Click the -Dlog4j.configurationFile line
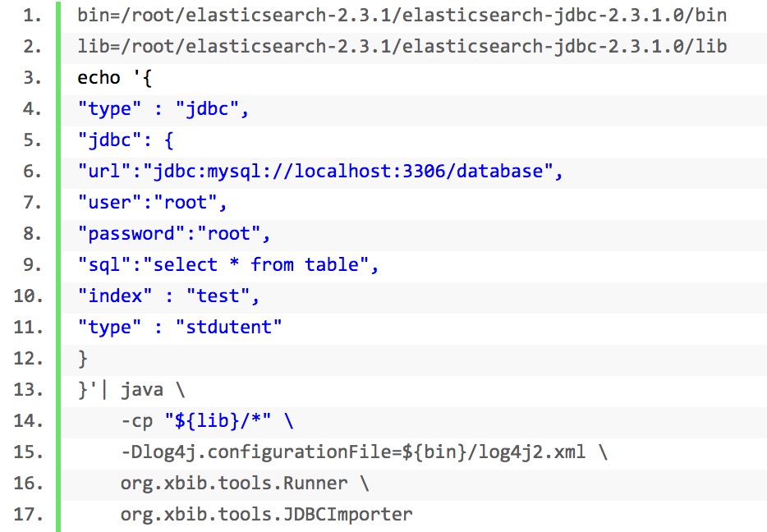Viewport: 767px width, 532px height. 364,452
